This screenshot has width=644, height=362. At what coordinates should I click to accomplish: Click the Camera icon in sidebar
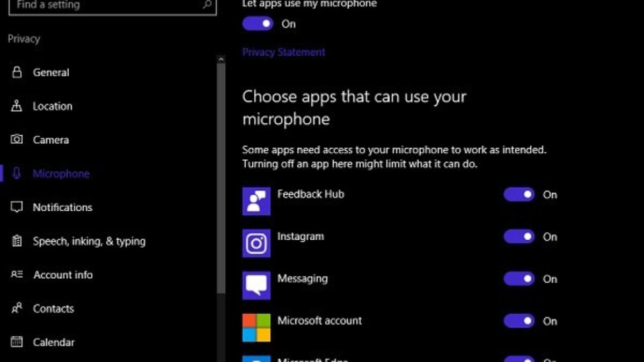pyautogui.click(x=17, y=139)
